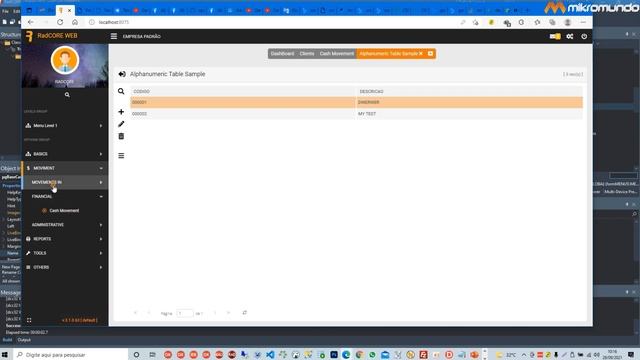The width and height of the screenshot is (640, 360).
Task: Select the highlighted row 000001
Action: (x=356, y=102)
